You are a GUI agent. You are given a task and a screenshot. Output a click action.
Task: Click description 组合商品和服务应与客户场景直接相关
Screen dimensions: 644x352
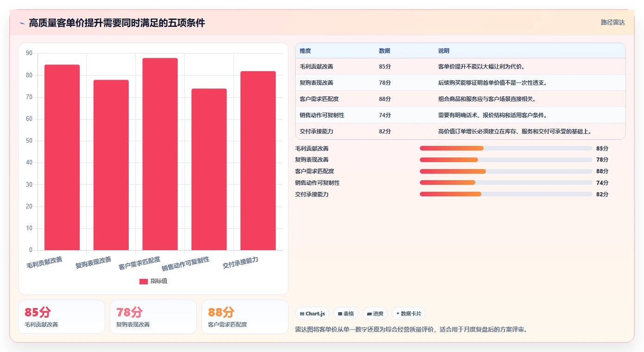pyautogui.click(x=487, y=99)
